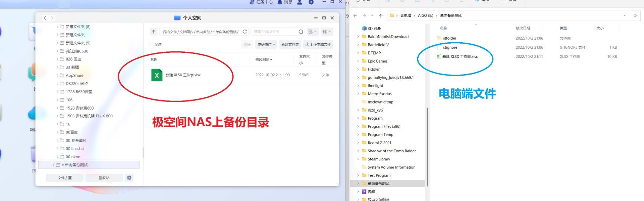Go forward in Explorer with forward arrow

364,15
